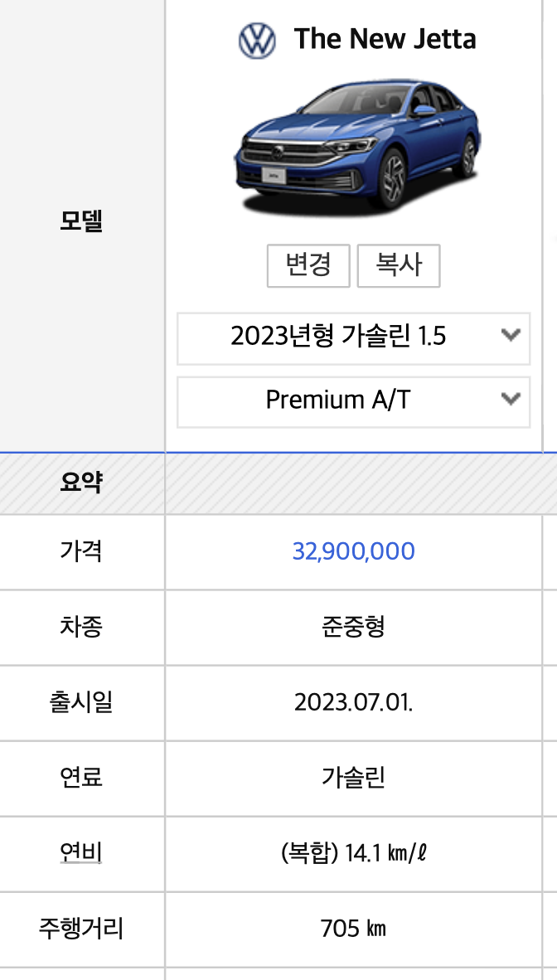Click the 2023.07.01. launch date value

(x=353, y=702)
